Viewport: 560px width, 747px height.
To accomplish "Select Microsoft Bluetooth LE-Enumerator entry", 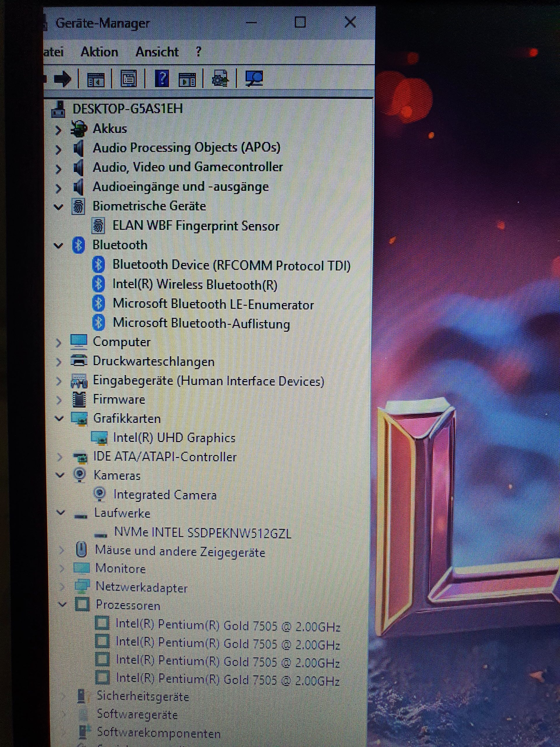I will [x=214, y=304].
